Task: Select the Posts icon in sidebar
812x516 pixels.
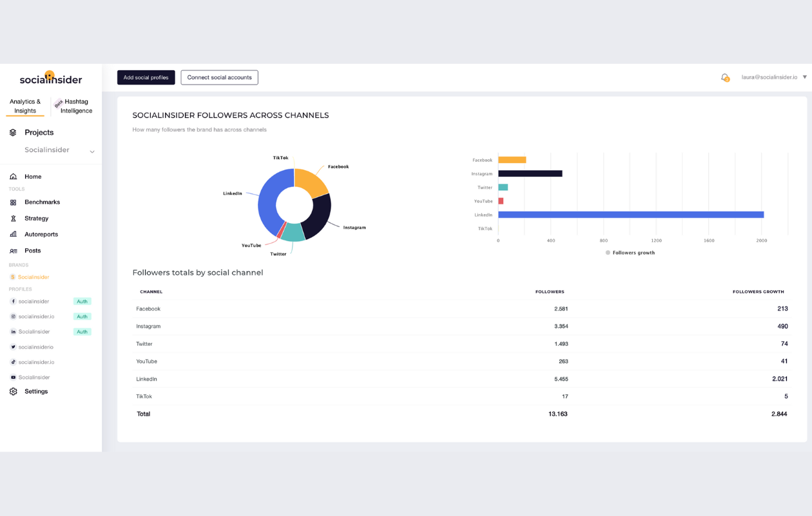Action: 13,251
